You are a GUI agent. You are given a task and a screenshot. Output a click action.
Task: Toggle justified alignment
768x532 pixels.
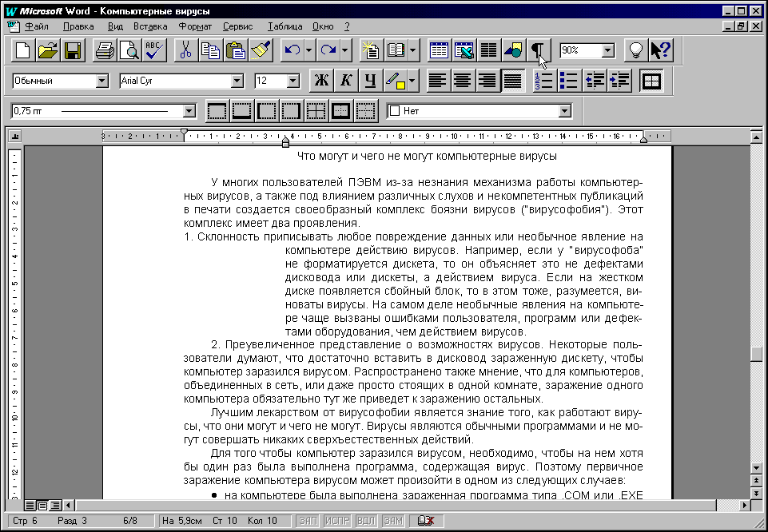(x=513, y=81)
